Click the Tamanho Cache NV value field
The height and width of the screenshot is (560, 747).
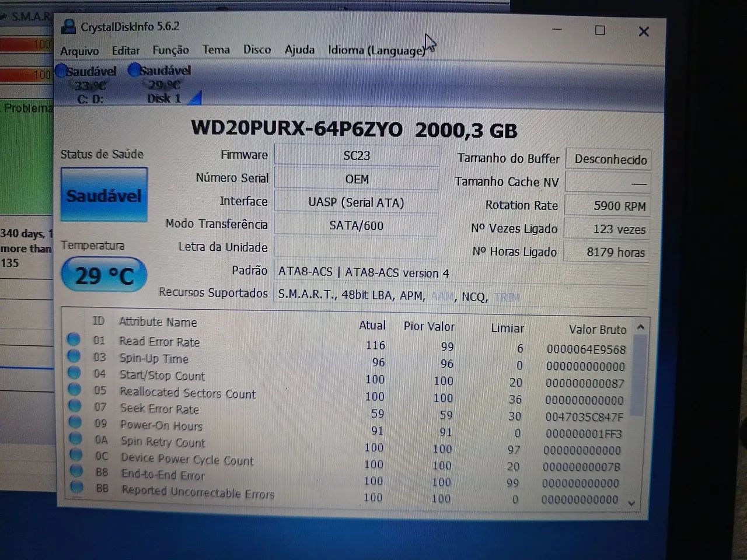click(x=608, y=183)
